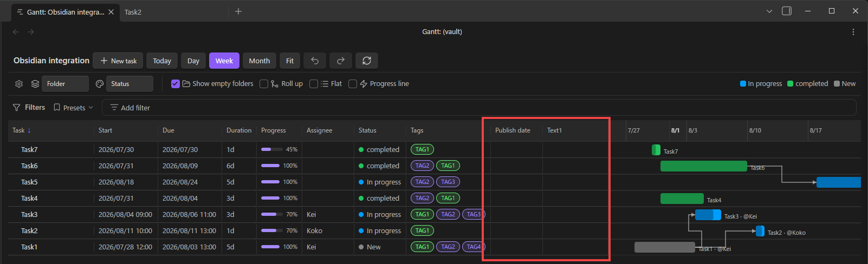The height and width of the screenshot is (264, 868).
Task: Enable the Progress line checkbox
Action: pos(353,84)
